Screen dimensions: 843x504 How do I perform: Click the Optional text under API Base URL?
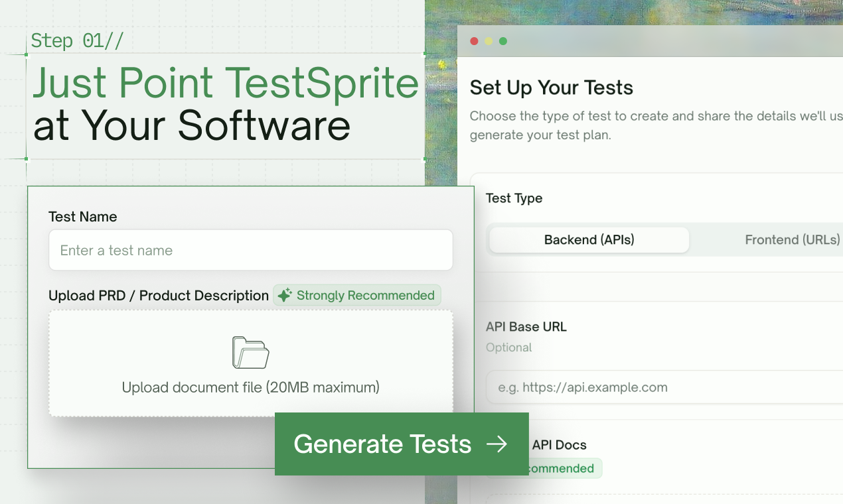(x=509, y=347)
